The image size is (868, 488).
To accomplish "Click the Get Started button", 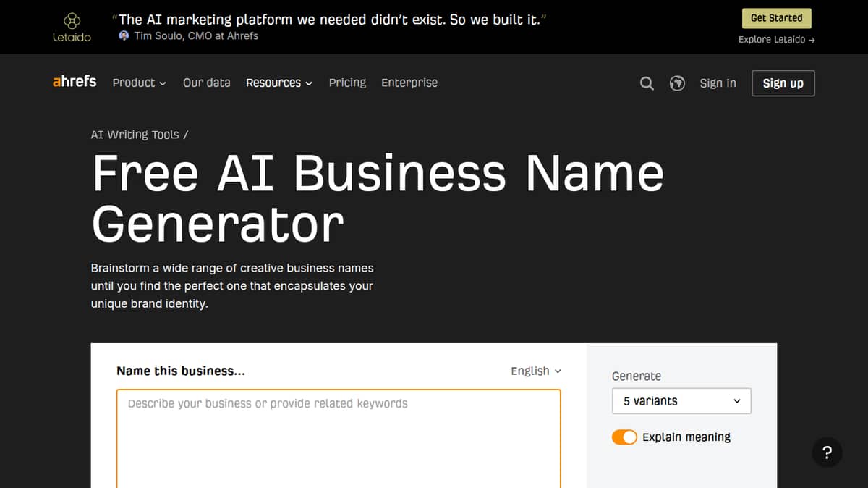I will tap(776, 18).
